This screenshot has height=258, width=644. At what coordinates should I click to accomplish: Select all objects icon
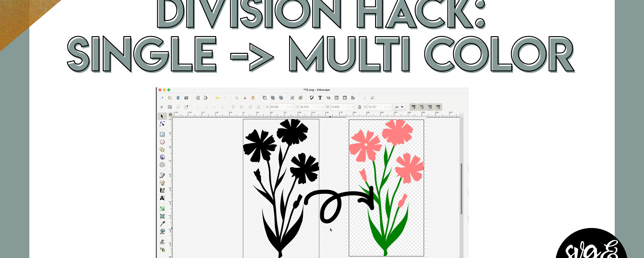162,107
